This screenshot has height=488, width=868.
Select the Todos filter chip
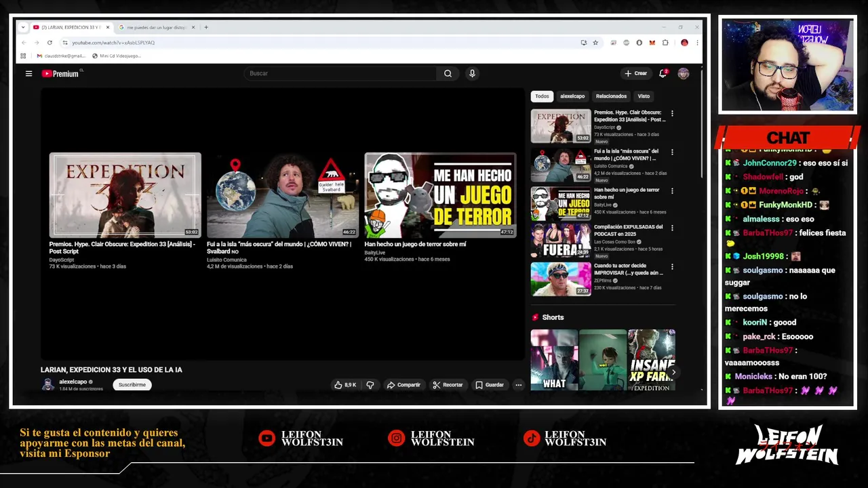tap(542, 96)
